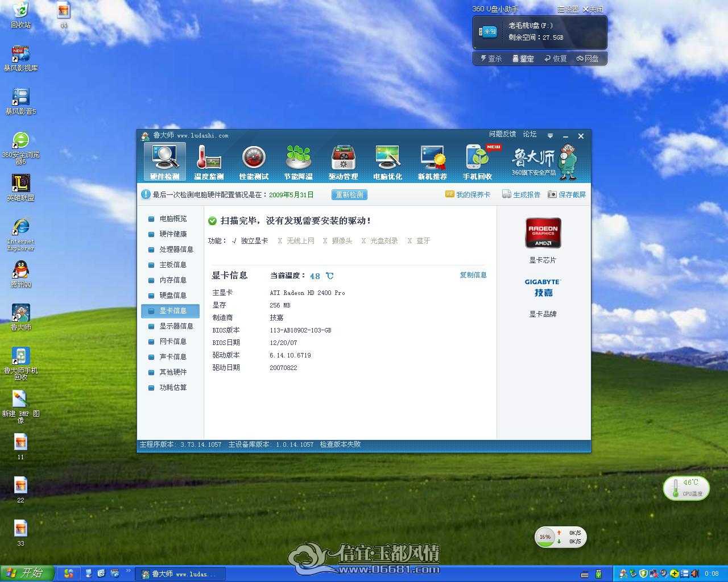The width and height of the screenshot is (728, 582).
Task: Open the 论坛 link in title bar
Action: [x=530, y=134]
